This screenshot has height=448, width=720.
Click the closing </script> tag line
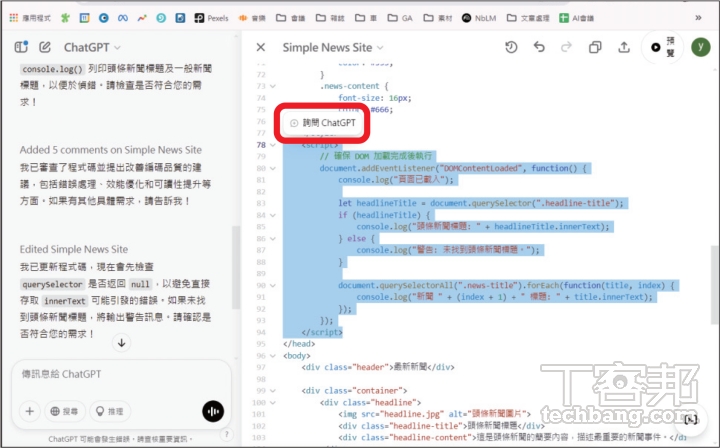[322, 332]
